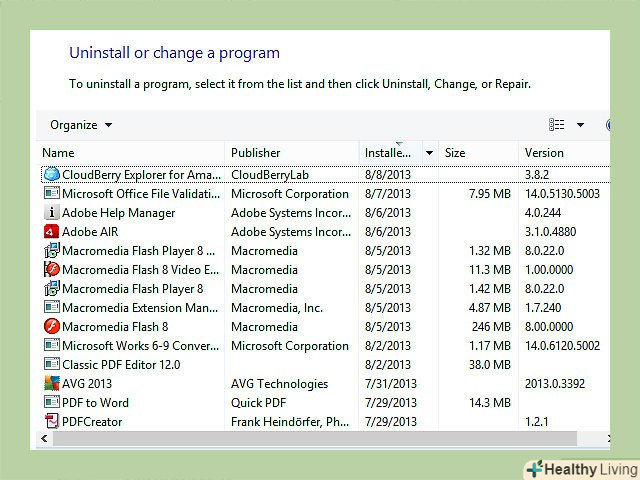Click AVG Technologies publisher cell
Image resolution: width=640 pixels, height=480 pixels.
click(x=279, y=383)
